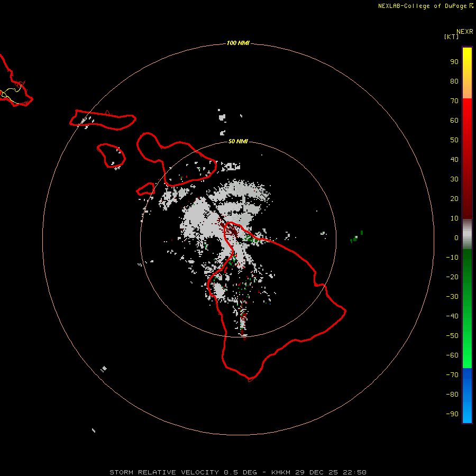Click the -30 value on velocity scale
The height and width of the screenshot is (476, 476).
point(452,297)
